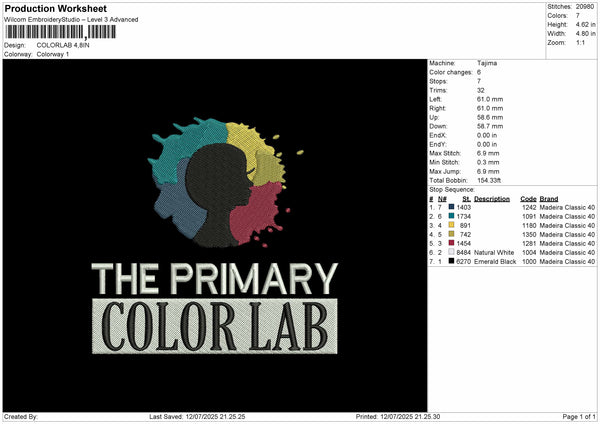This screenshot has height=424, width=600.
Task: Click the 'Code' column header
Action: pyautogui.click(x=528, y=199)
